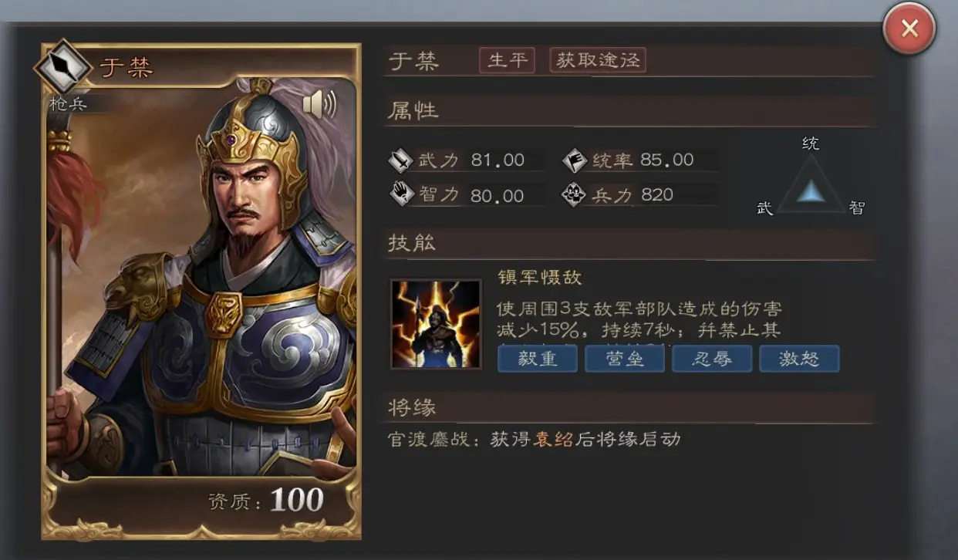The height and width of the screenshot is (560, 958).
Task: Open the 袁绍 link in 将缘
Action: point(555,440)
